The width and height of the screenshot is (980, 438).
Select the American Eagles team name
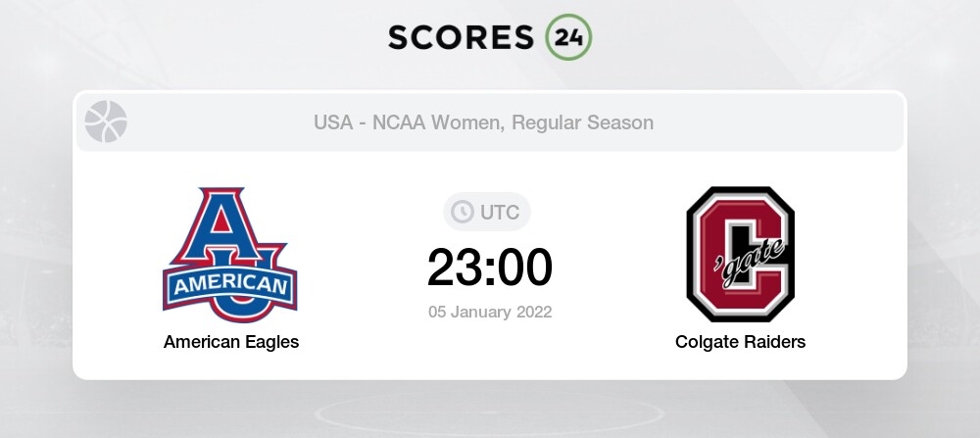coord(231,342)
